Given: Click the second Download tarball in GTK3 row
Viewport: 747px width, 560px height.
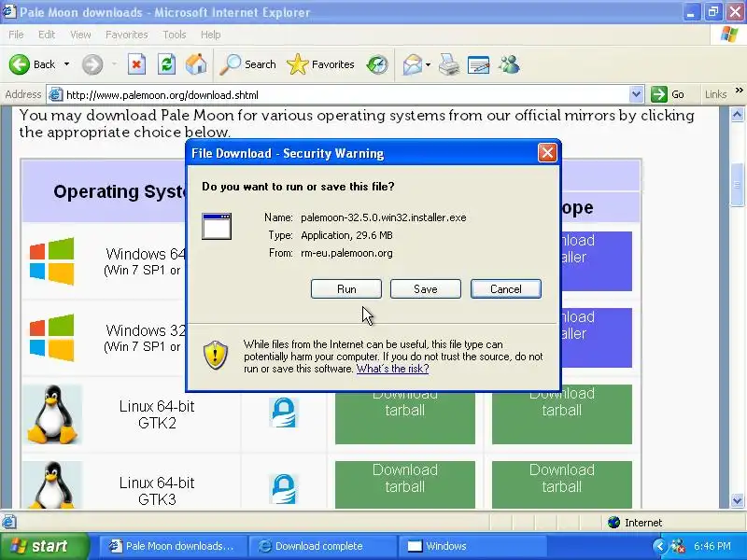Looking at the screenshot, I should pyautogui.click(x=562, y=484).
